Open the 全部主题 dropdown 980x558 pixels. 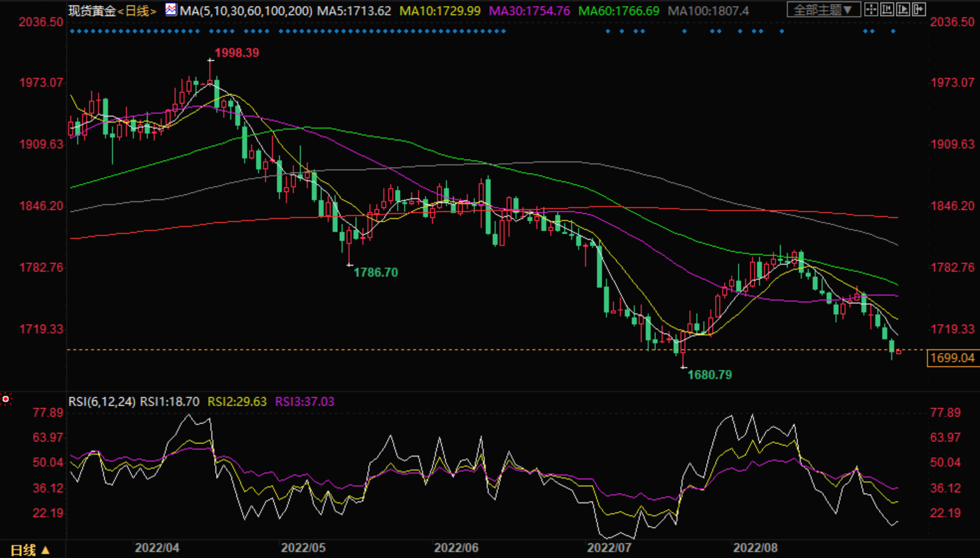click(x=823, y=10)
